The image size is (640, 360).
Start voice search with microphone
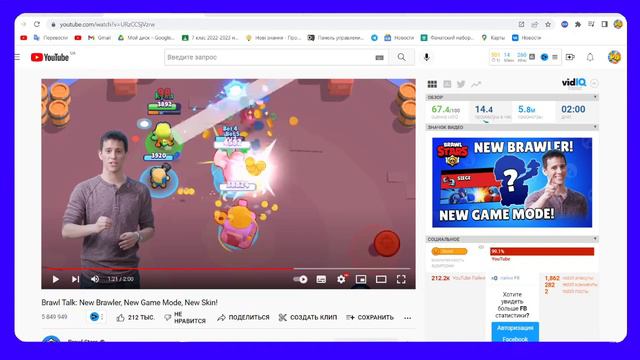[427, 57]
